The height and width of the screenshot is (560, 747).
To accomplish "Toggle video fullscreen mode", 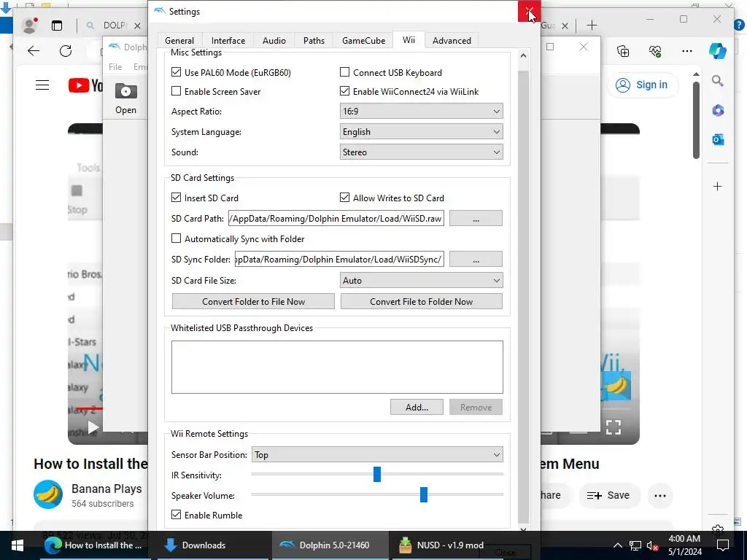I will [613, 427].
